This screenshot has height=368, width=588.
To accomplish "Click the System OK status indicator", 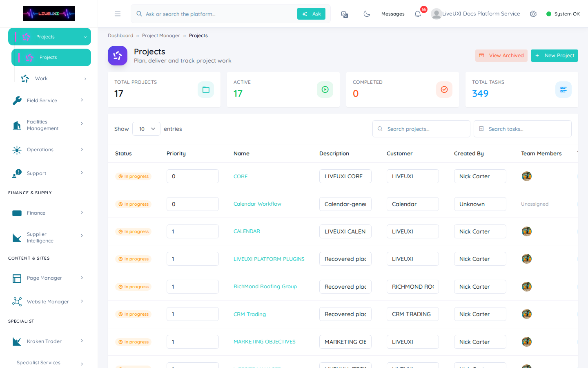I will 563,14.
